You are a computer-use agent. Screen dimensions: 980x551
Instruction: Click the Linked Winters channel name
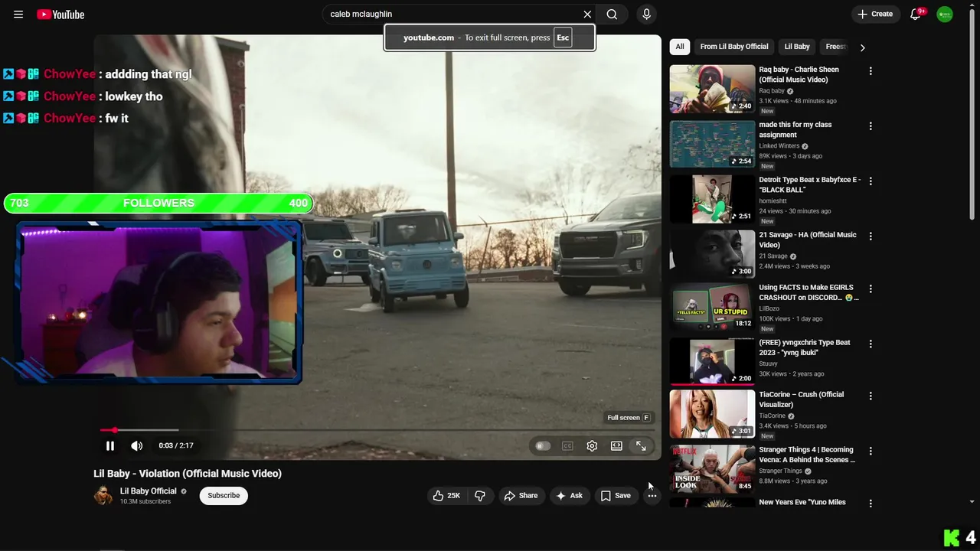tap(779, 146)
